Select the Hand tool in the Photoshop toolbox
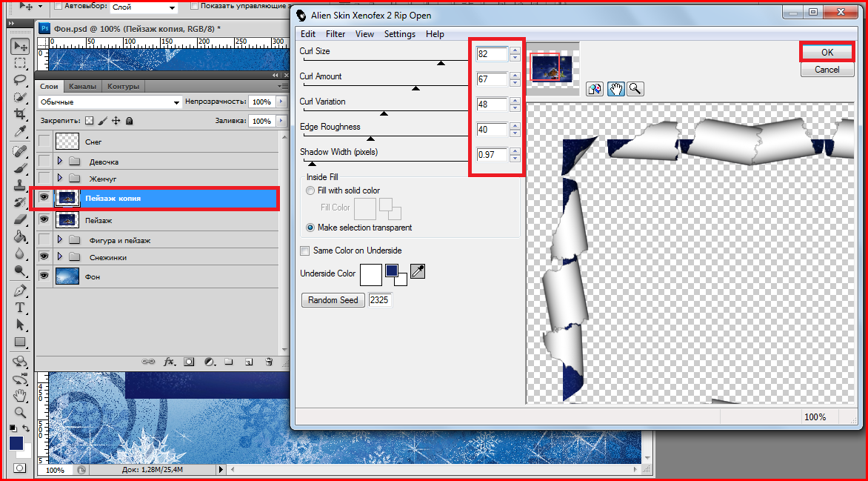The image size is (868, 481). [21, 395]
